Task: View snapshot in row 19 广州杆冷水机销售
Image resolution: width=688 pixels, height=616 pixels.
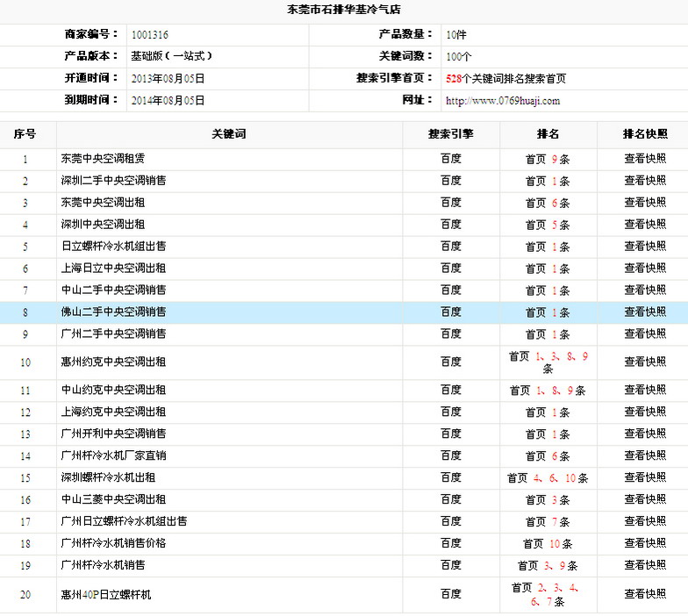Action: [645, 565]
